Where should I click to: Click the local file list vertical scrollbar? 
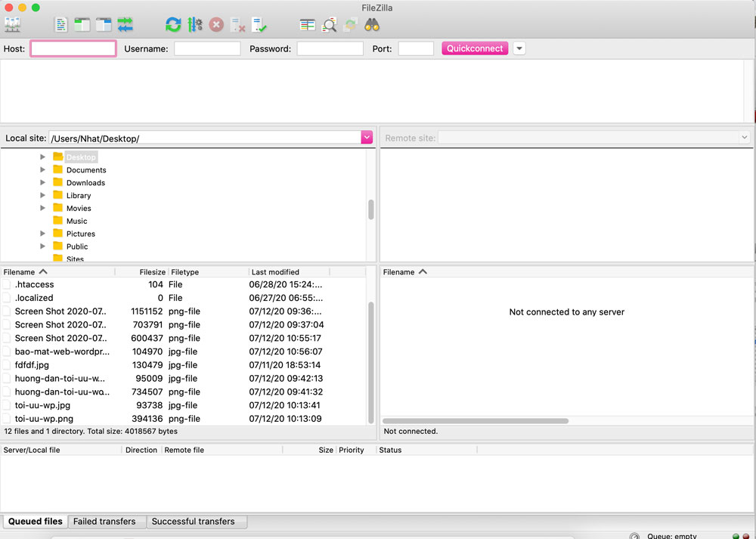click(371, 362)
